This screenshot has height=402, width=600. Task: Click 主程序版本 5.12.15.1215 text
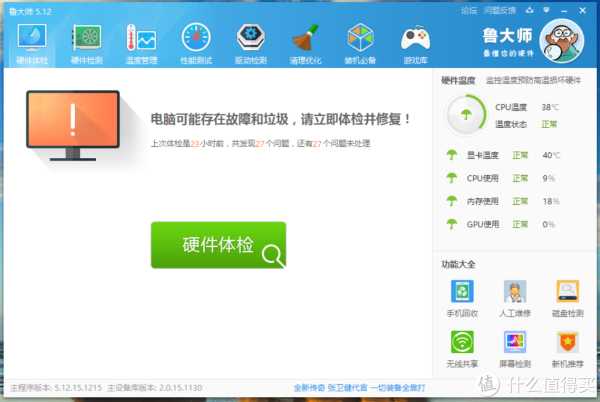tap(56, 388)
